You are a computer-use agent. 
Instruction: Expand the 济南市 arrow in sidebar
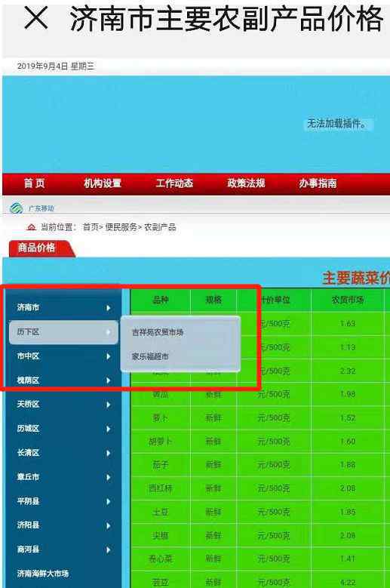[109, 308]
